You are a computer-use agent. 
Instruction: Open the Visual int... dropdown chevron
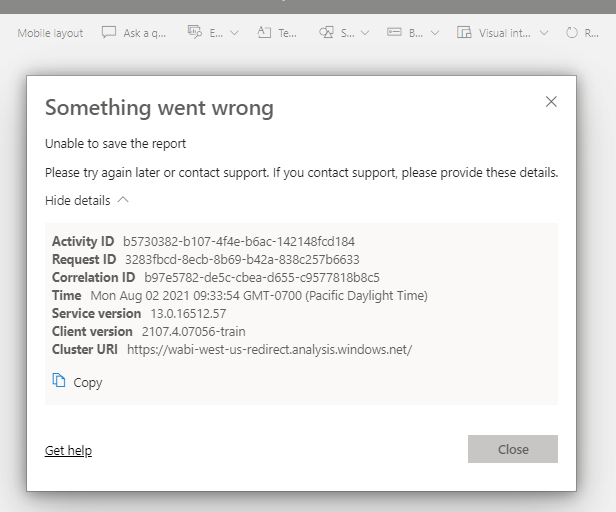(544, 33)
